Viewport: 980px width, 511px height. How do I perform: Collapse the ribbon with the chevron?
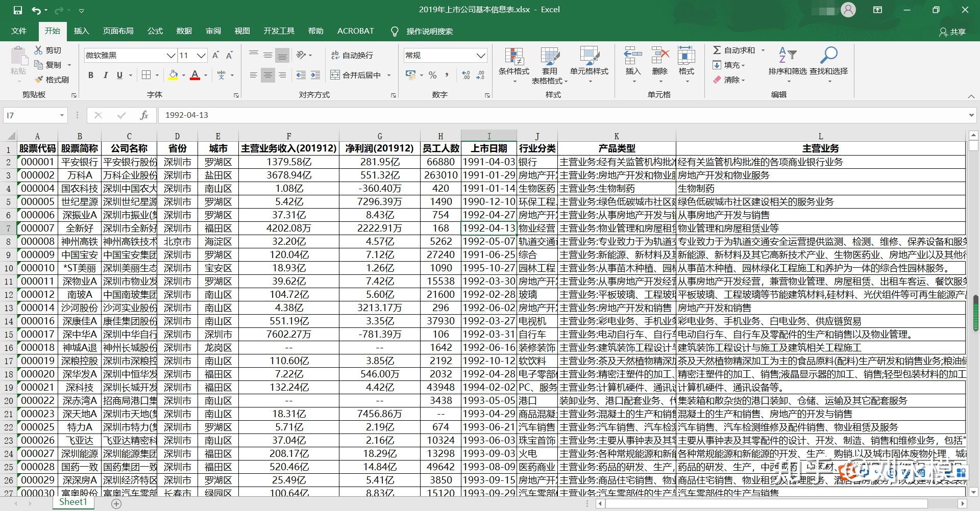point(971,96)
